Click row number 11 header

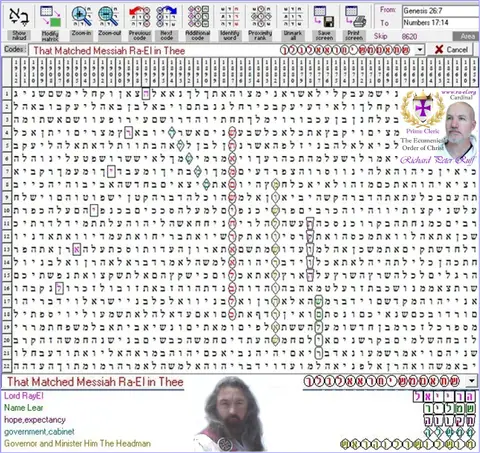(x=6, y=223)
